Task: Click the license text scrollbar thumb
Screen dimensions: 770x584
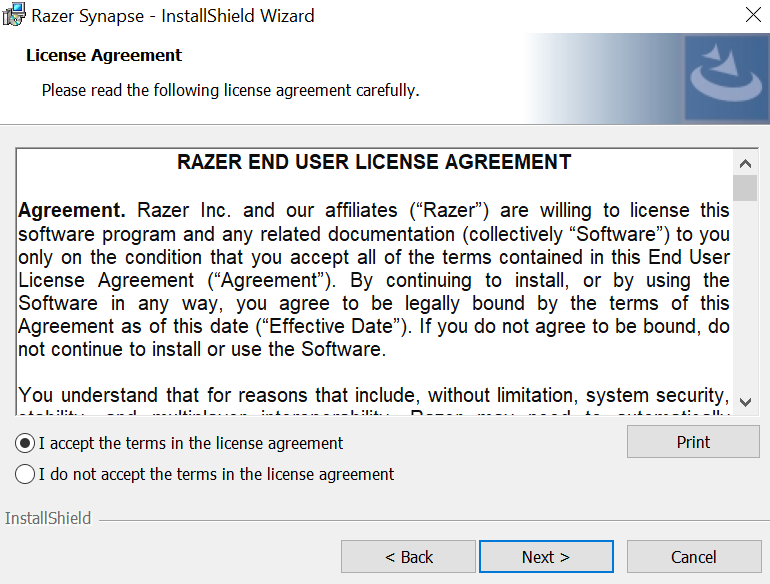Action: pos(745,188)
